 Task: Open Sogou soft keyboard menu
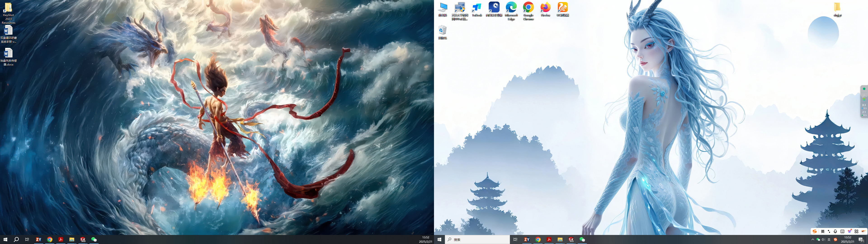[842, 231]
